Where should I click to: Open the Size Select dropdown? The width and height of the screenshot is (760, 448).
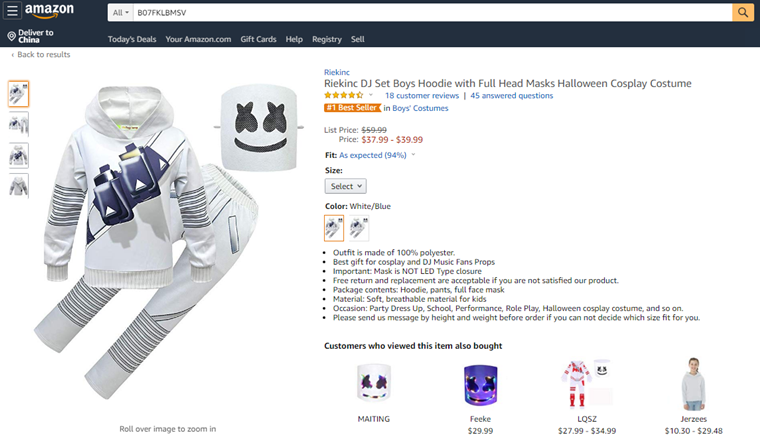(345, 186)
